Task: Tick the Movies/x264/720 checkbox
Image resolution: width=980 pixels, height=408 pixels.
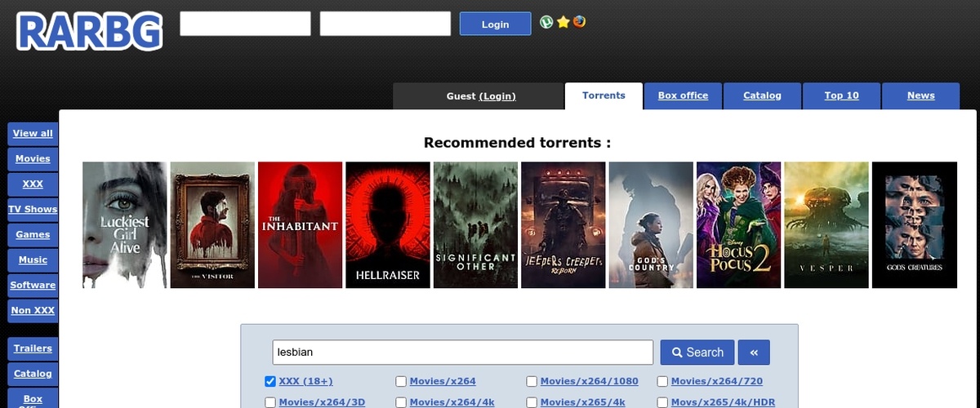Action: [662, 381]
